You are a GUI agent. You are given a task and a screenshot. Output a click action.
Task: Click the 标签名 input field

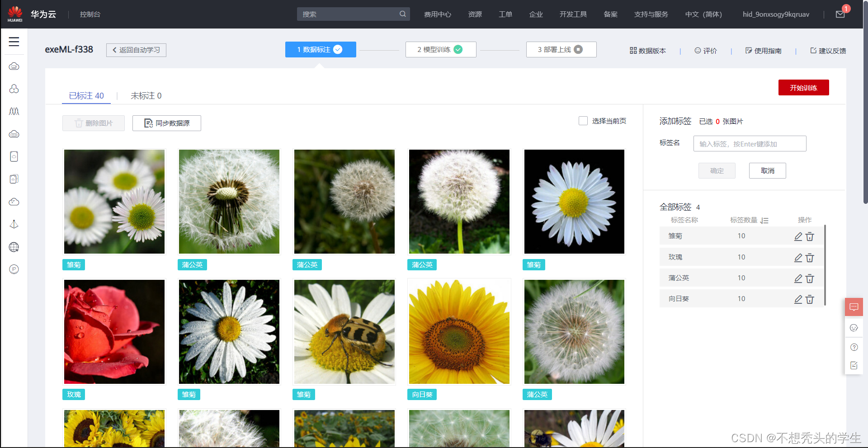pos(750,144)
